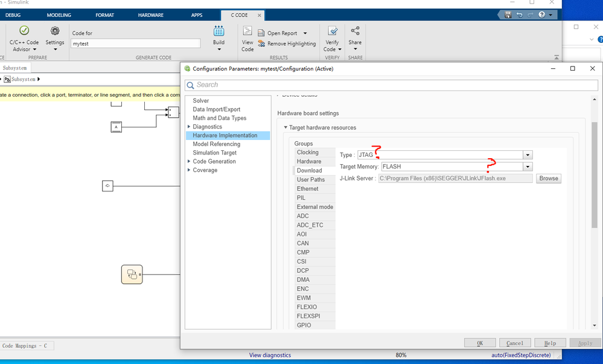The image size is (603, 364).
Task: Open the Share menu icon
Action: 355,30
